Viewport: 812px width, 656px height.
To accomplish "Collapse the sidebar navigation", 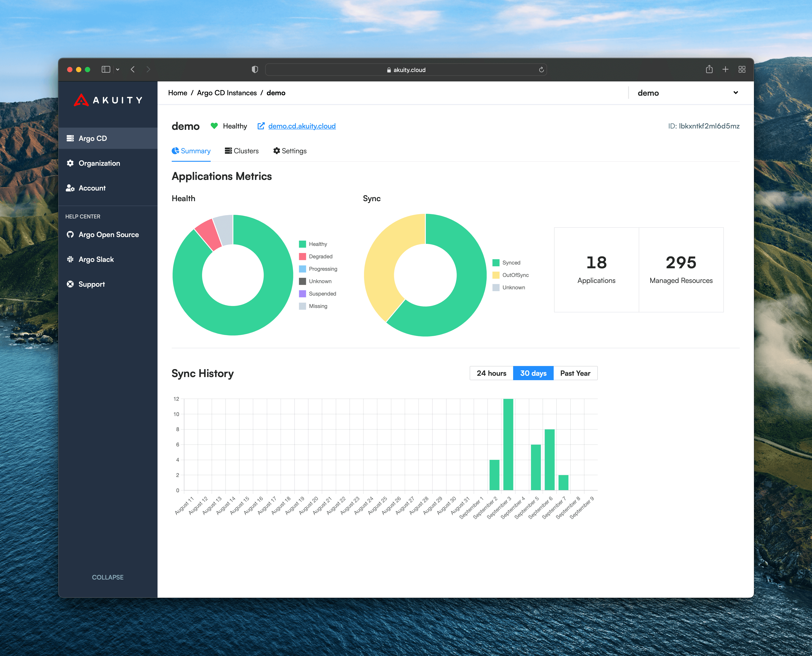I will (108, 577).
